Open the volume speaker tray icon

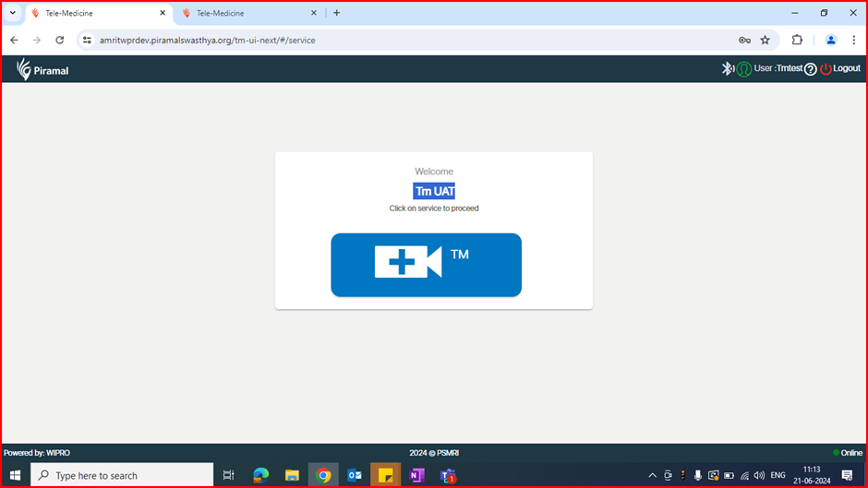759,475
